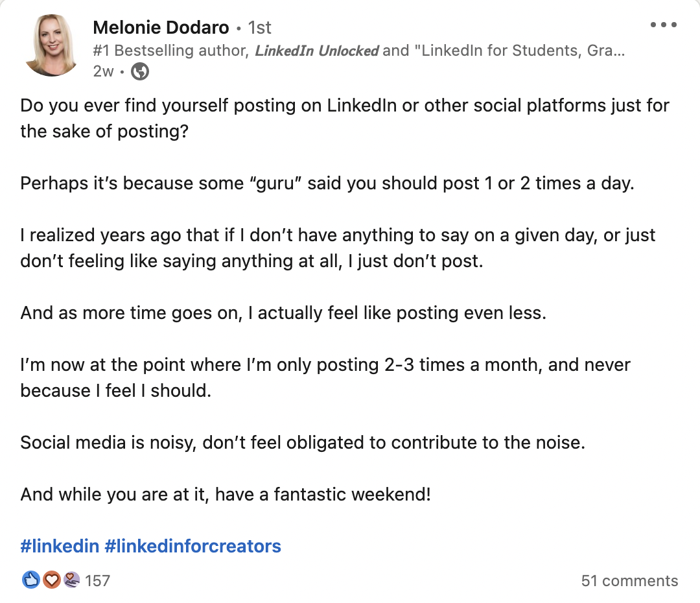Click the "#1 Bestselling author" headline text
700x603 pixels.
coord(171,51)
